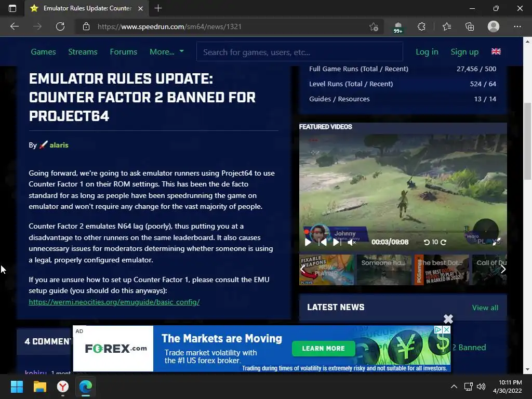This screenshot has width=532, height=399.
Task: View site info via the address bar lock icon
Action: [x=86, y=26]
